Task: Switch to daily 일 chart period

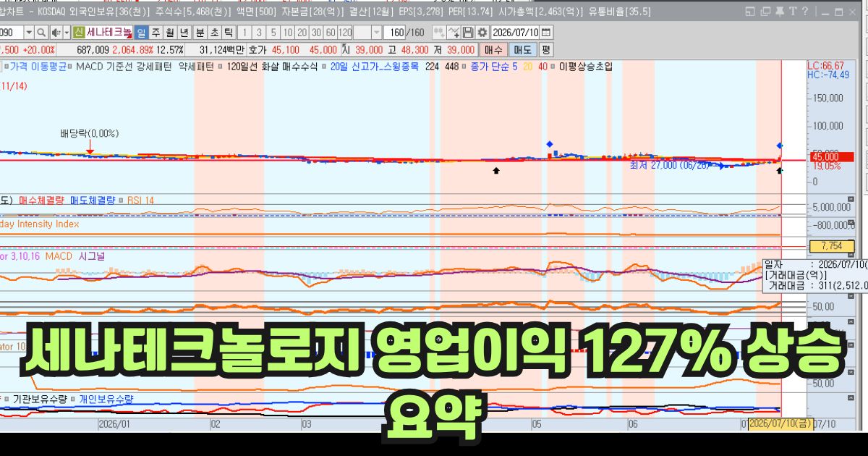Action: 142,33
